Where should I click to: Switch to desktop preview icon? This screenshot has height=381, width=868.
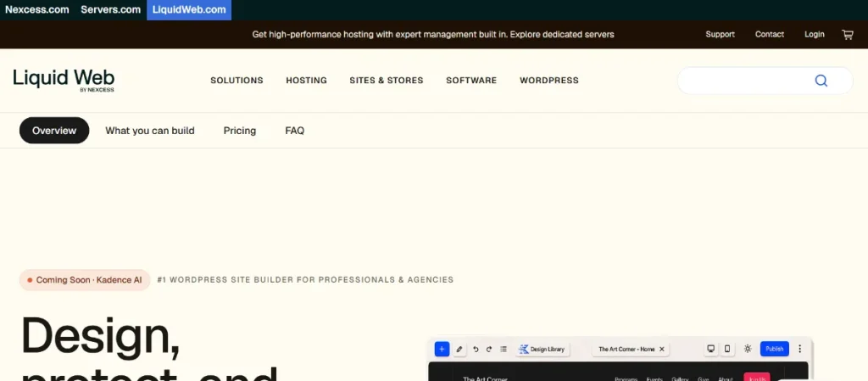click(711, 349)
